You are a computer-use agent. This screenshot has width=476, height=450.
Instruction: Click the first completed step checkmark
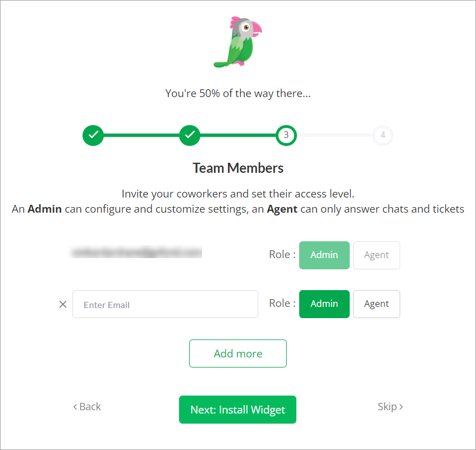coord(93,135)
